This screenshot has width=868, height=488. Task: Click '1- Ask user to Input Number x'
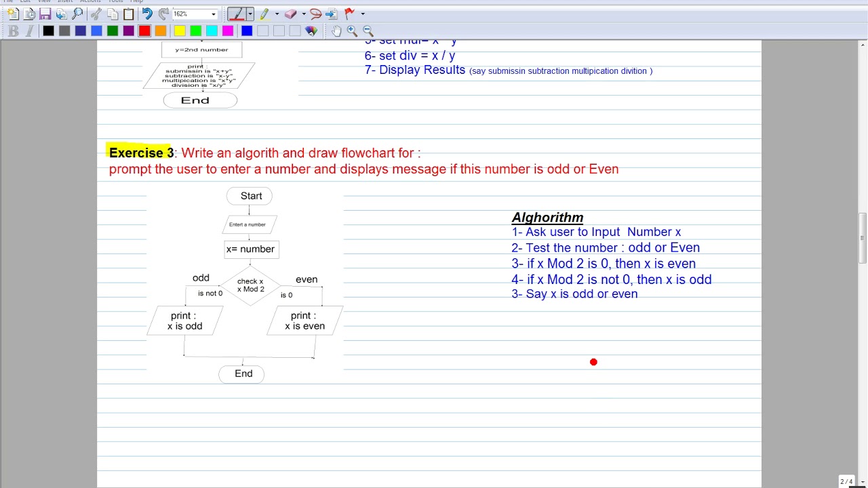pos(596,232)
